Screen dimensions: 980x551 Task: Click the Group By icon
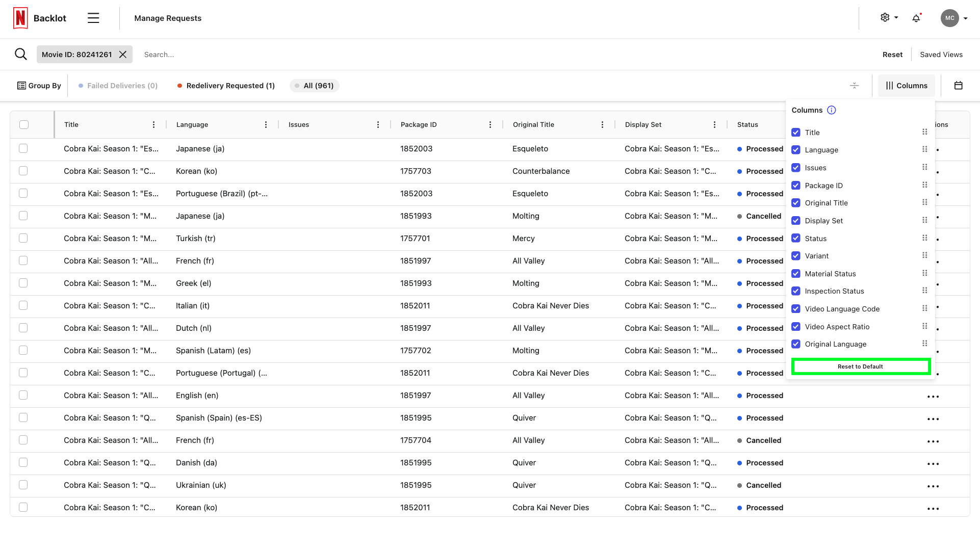coord(21,85)
